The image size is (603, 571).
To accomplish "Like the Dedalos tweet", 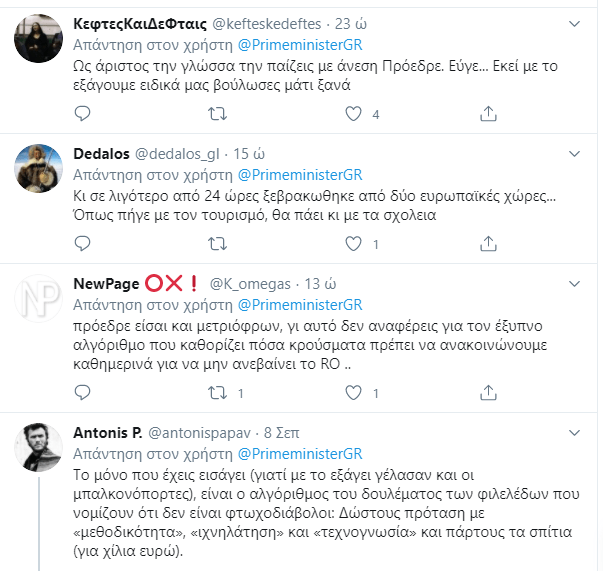I will [x=353, y=244].
